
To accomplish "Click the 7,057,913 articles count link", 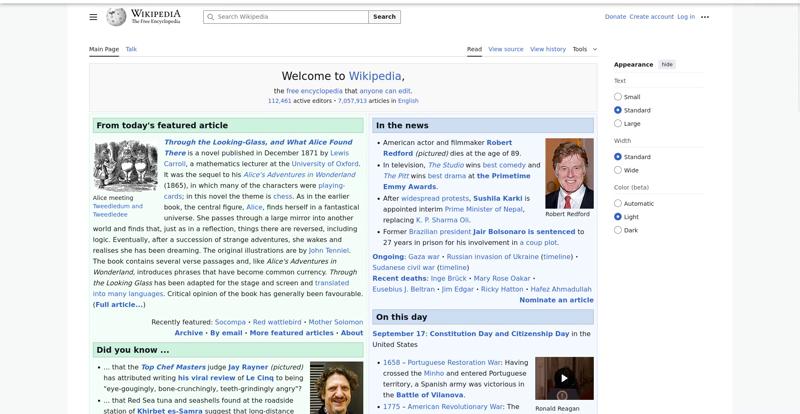I will point(352,101).
